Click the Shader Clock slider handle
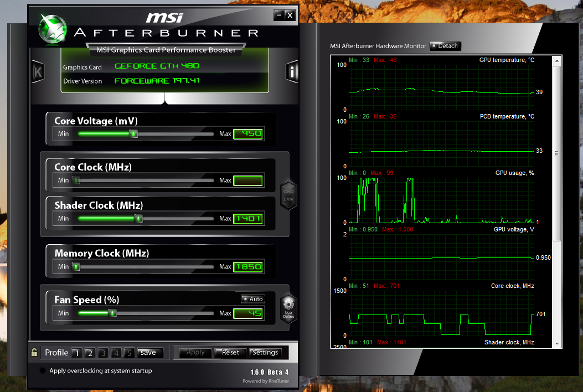 [138, 219]
